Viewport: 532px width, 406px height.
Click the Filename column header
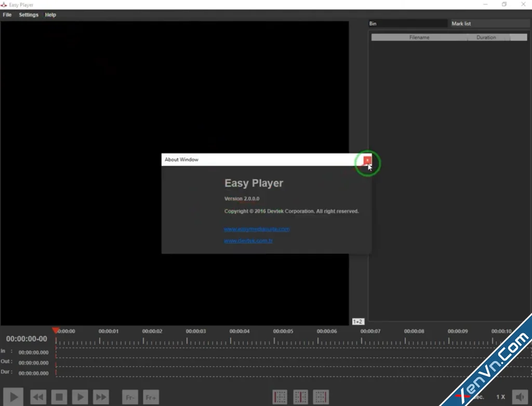click(x=419, y=37)
